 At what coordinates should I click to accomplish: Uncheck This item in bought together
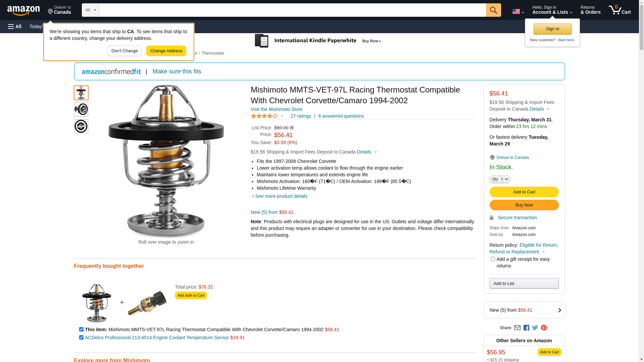coord(81,329)
